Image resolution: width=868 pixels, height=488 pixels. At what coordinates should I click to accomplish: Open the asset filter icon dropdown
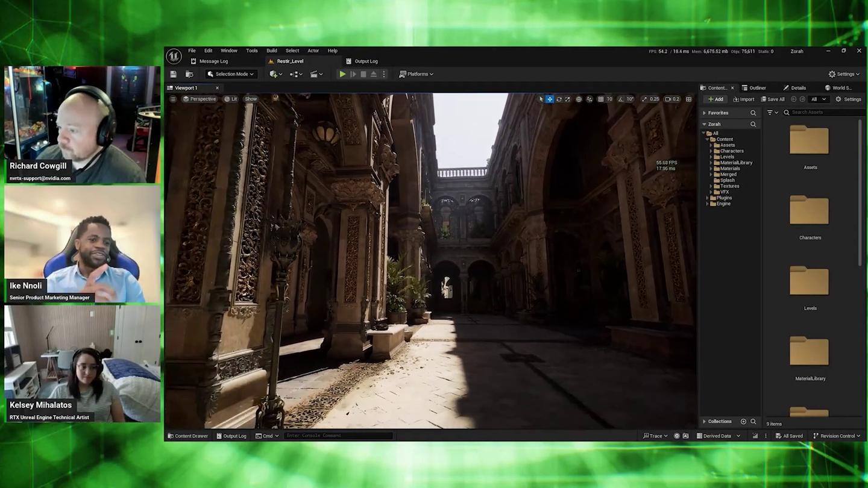pos(772,113)
